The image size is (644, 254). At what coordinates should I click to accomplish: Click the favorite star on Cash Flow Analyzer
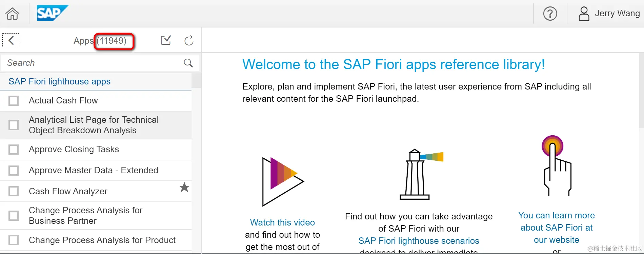[x=184, y=187]
